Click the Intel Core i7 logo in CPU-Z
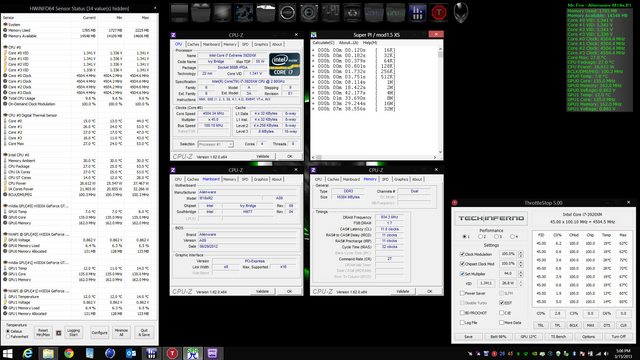 [x=284, y=64]
